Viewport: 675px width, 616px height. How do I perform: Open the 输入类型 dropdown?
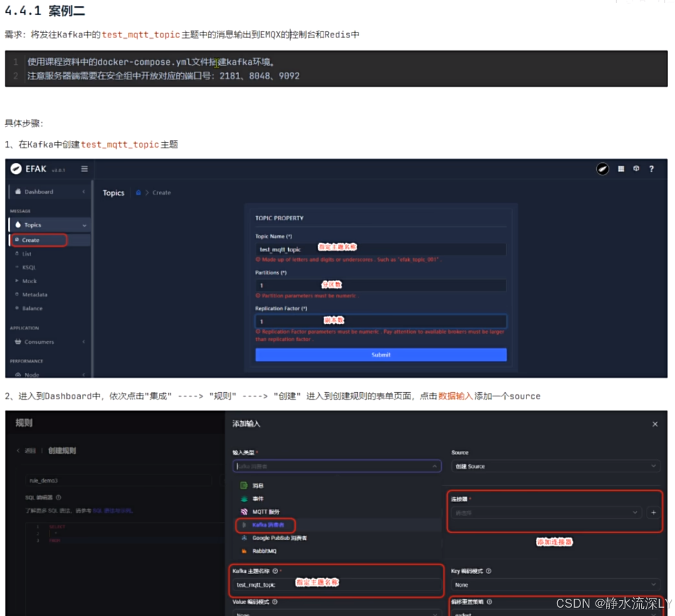point(336,466)
